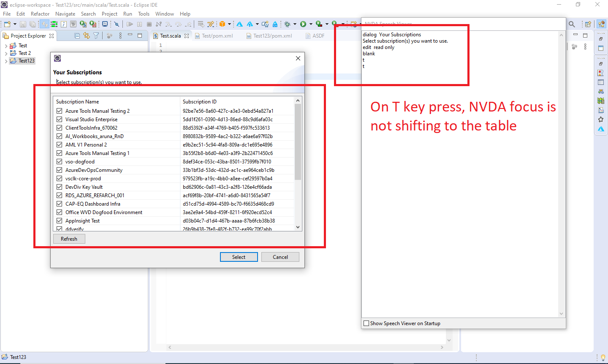Open search using the magnifier icon top right
Viewport: 608px width, 364px height.
pyautogui.click(x=572, y=24)
